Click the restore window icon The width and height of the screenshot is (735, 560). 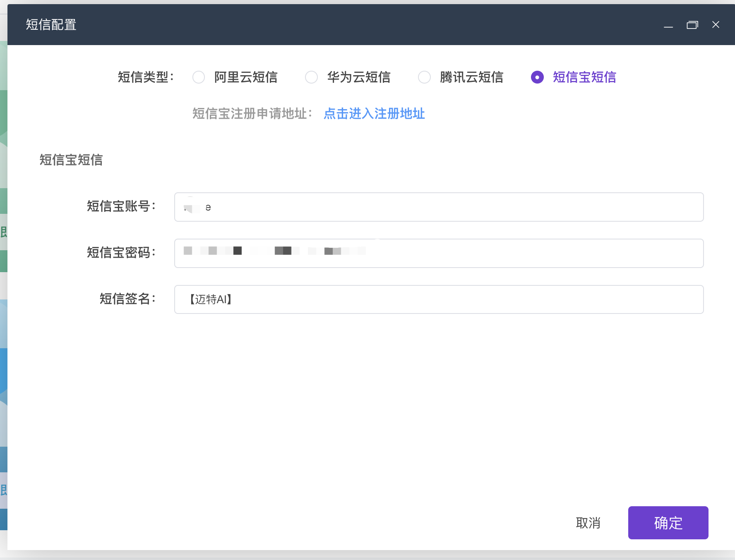pos(692,25)
